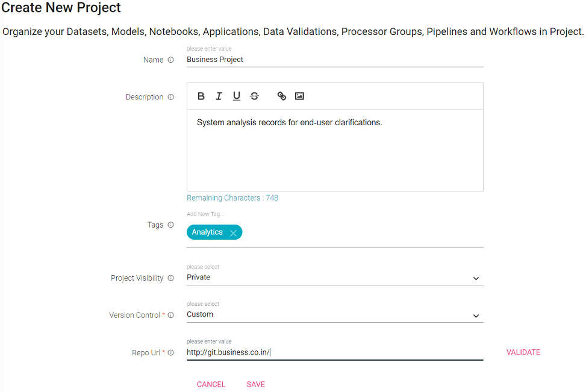Insert a hyperlink using link icon
Screen dimensions: 586x392
pyautogui.click(x=281, y=96)
